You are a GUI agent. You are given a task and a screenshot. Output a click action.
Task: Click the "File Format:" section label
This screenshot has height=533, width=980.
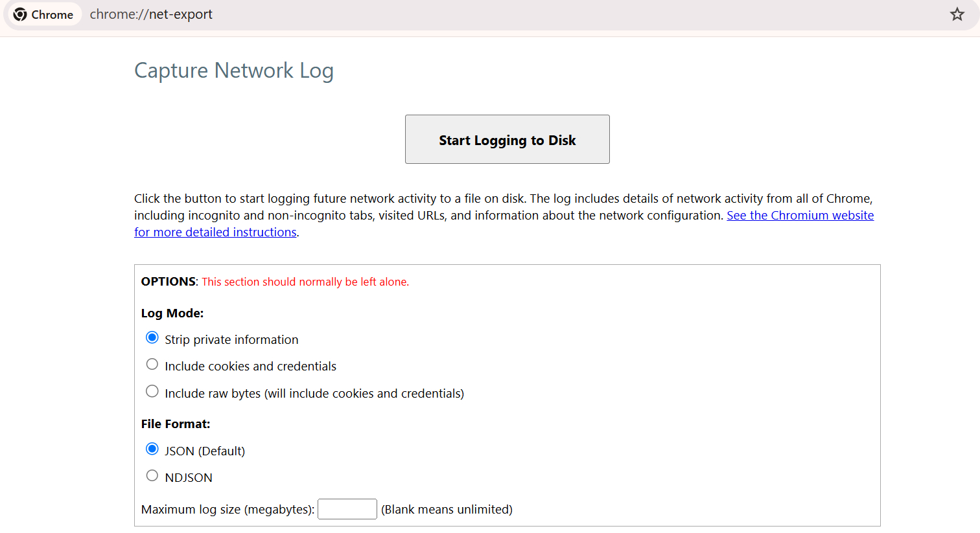[176, 424]
